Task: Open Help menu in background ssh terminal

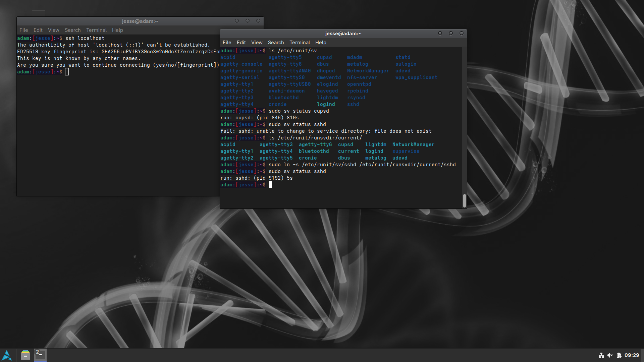Action: click(x=117, y=30)
